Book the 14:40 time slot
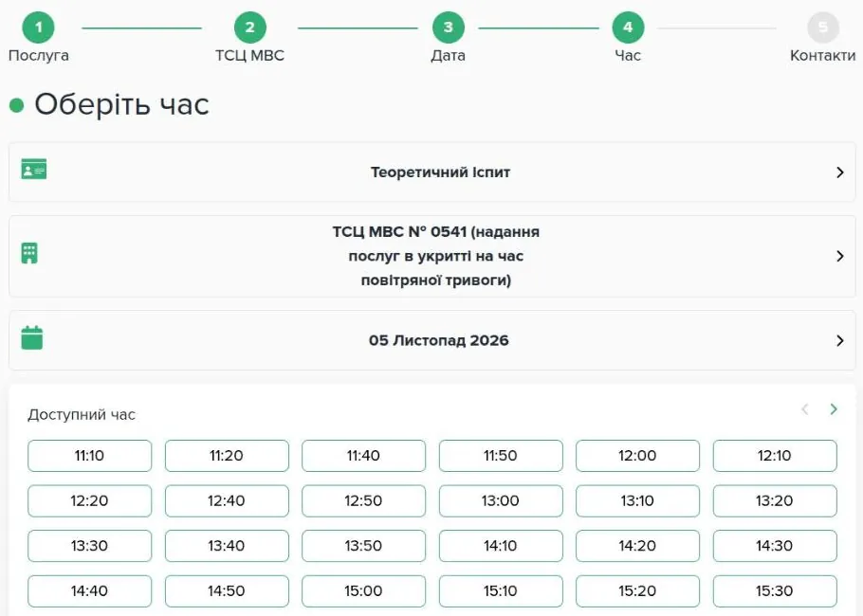This screenshot has width=863, height=616. [90, 590]
